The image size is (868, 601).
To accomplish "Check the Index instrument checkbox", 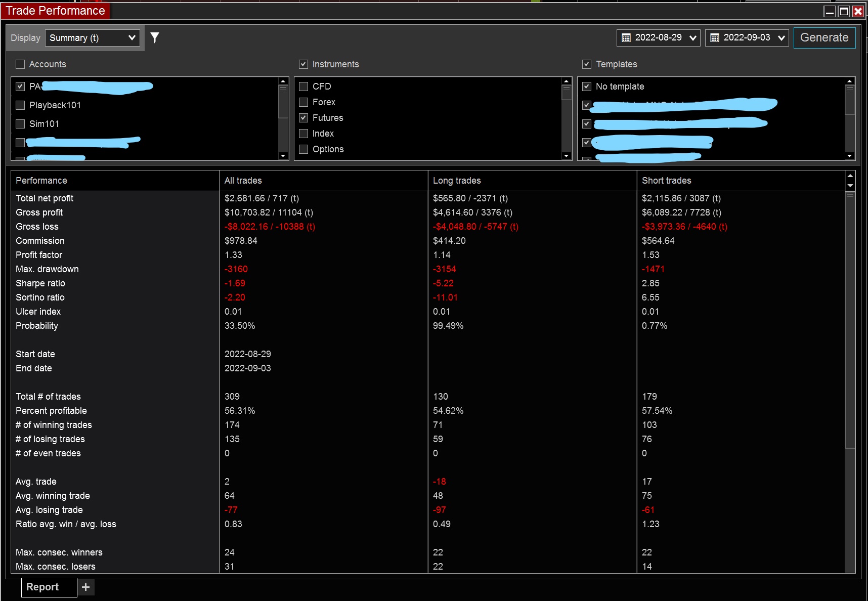I will coord(303,134).
